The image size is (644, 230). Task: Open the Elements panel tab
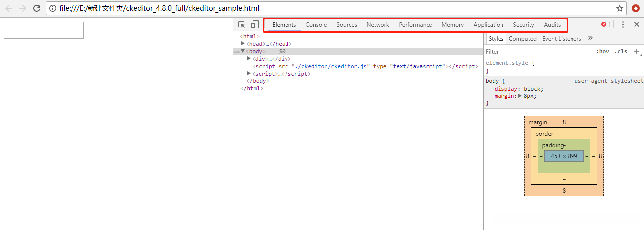point(284,25)
